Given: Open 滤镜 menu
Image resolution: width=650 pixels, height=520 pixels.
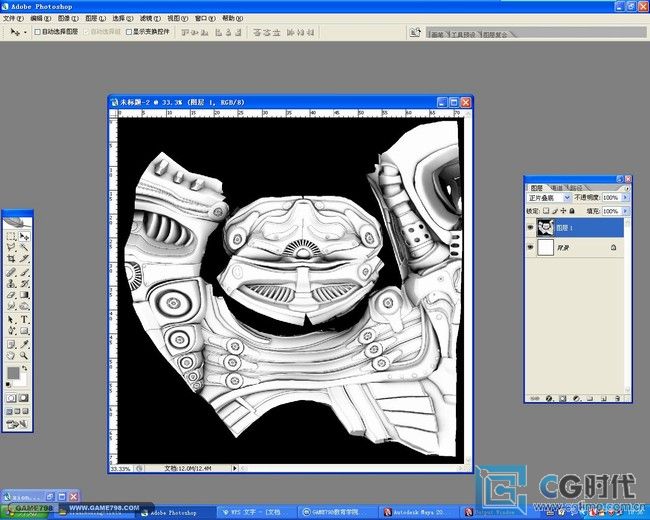Looking at the screenshot, I should click(150, 18).
